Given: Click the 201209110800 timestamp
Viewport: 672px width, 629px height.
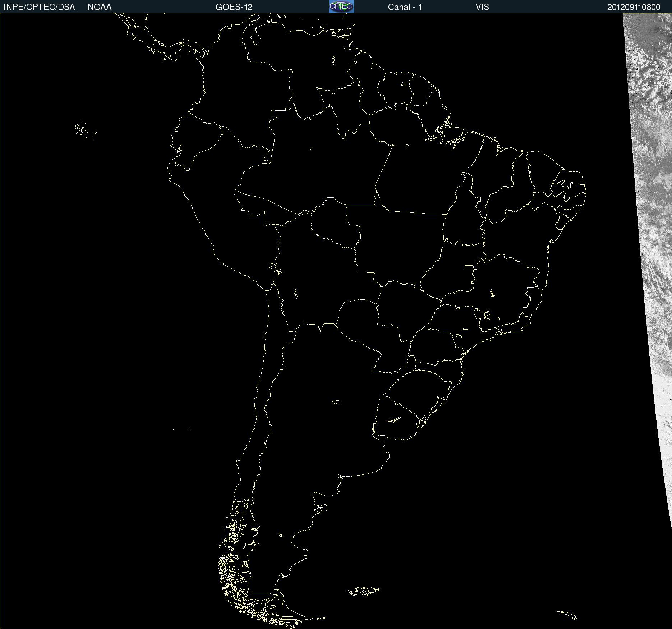Looking at the screenshot, I should pyautogui.click(x=634, y=7).
